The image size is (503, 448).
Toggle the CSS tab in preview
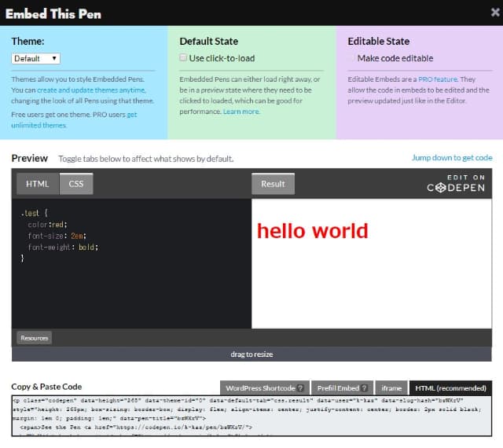(76, 184)
